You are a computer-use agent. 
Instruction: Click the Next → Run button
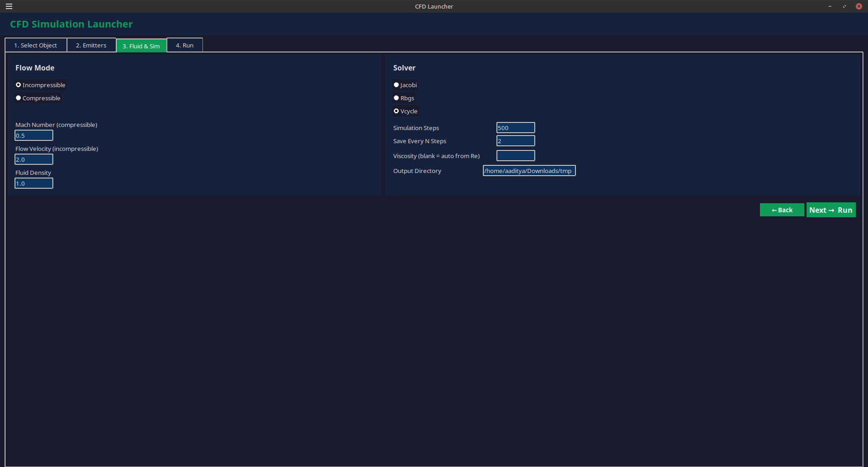click(831, 210)
